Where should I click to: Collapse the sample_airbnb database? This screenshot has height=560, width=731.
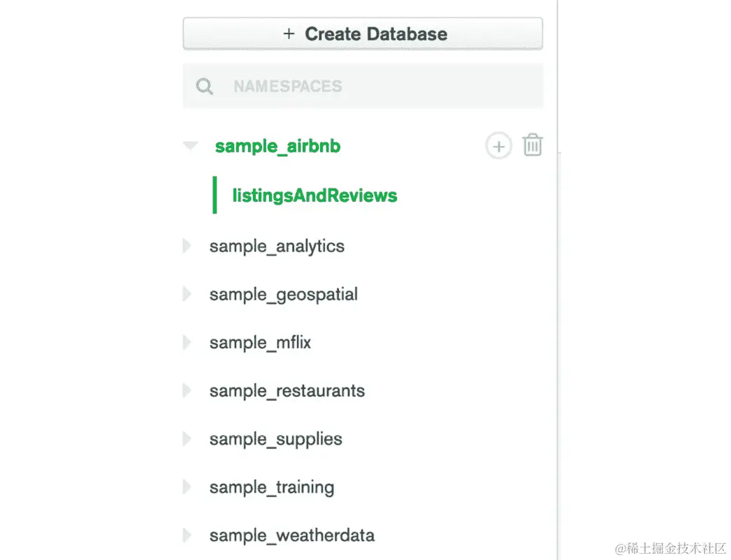[190, 146]
